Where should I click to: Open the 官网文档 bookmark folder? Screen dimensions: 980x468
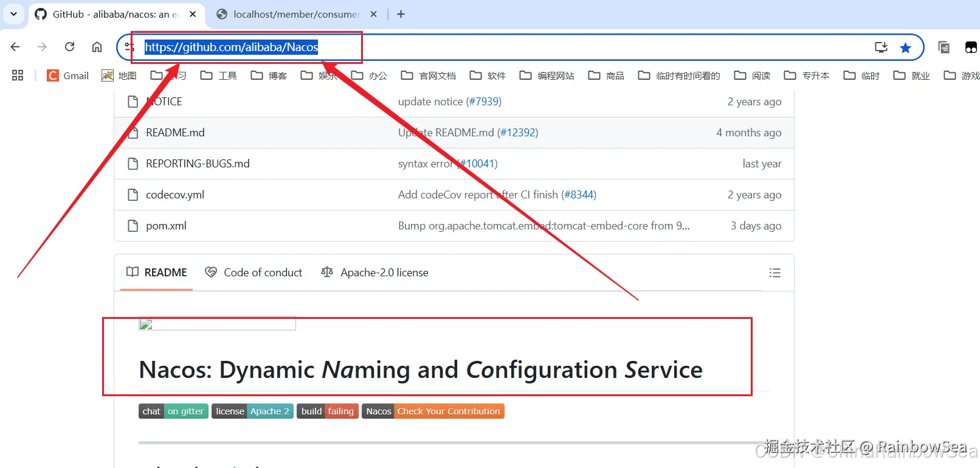429,75
